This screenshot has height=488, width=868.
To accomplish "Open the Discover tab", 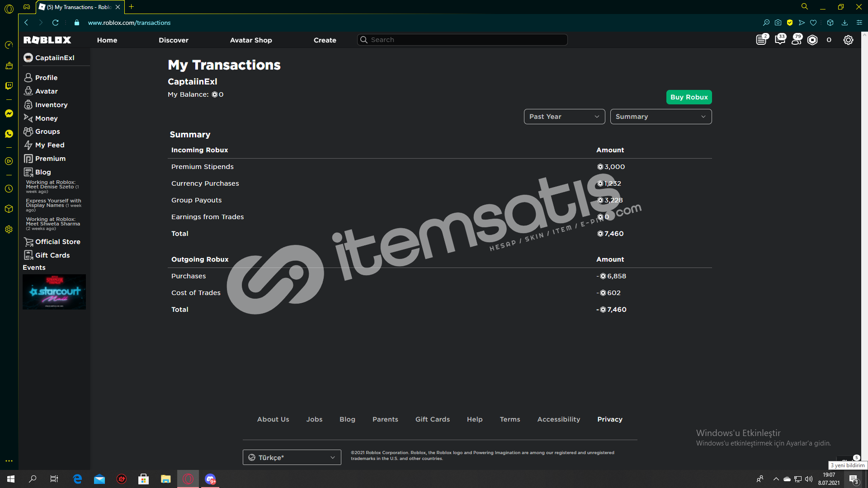I will pos(174,40).
